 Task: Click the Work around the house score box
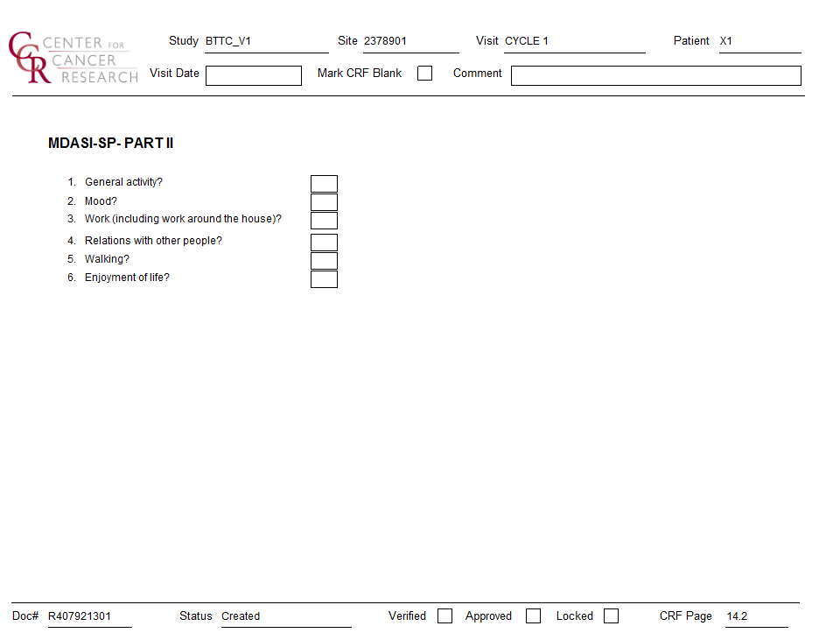click(x=324, y=221)
